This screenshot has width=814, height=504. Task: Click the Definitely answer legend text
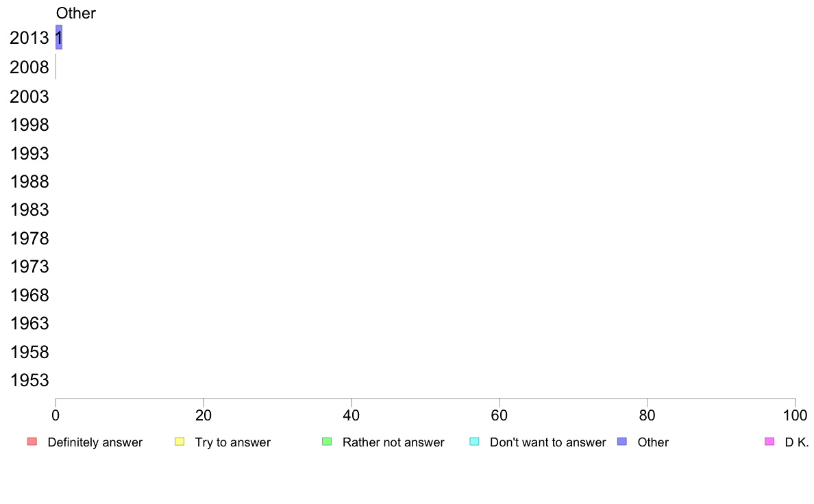95,442
